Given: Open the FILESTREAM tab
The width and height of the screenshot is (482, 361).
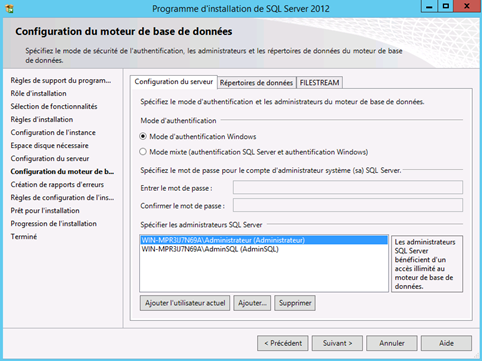Looking at the screenshot, I should pyautogui.click(x=319, y=83).
